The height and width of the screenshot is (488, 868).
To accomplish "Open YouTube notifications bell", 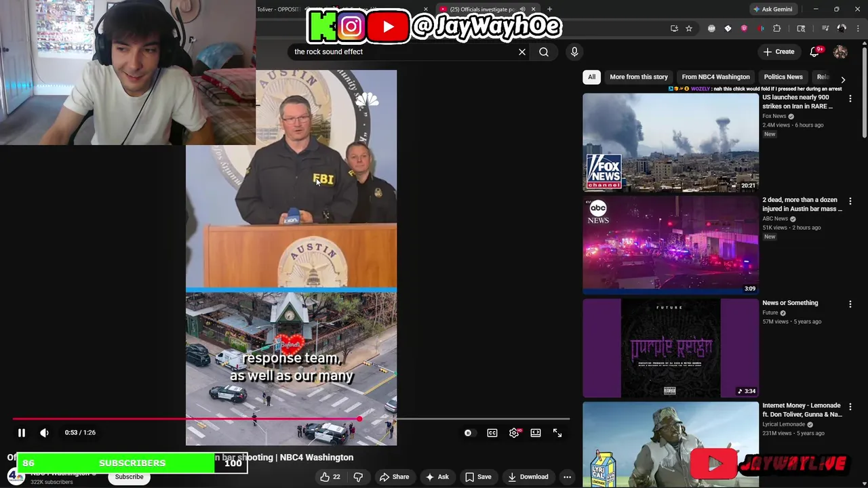I will pos(815,52).
